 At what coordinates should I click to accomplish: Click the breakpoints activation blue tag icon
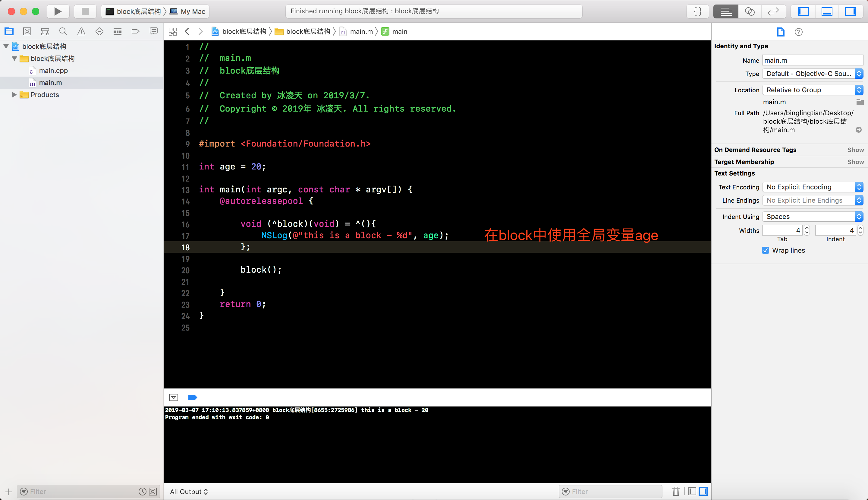click(193, 397)
